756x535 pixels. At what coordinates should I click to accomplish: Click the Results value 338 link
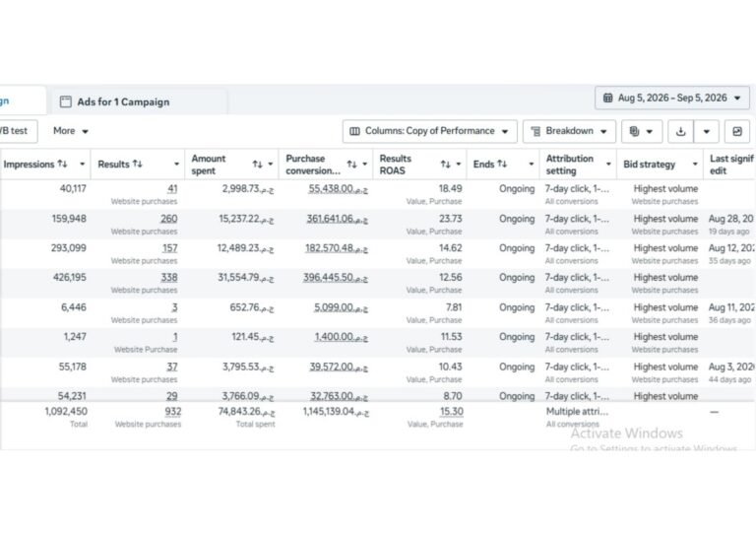tap(168, 278)
